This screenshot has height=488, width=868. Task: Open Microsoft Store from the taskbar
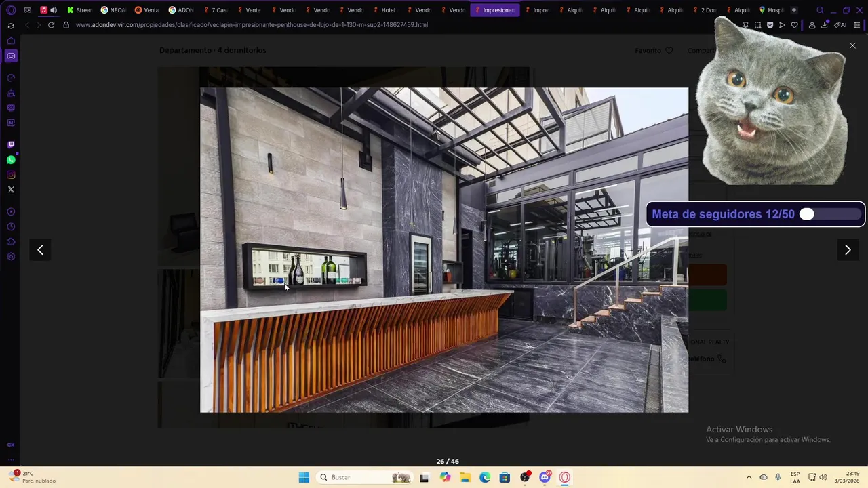pyautogui.click(x=505, y=478)
